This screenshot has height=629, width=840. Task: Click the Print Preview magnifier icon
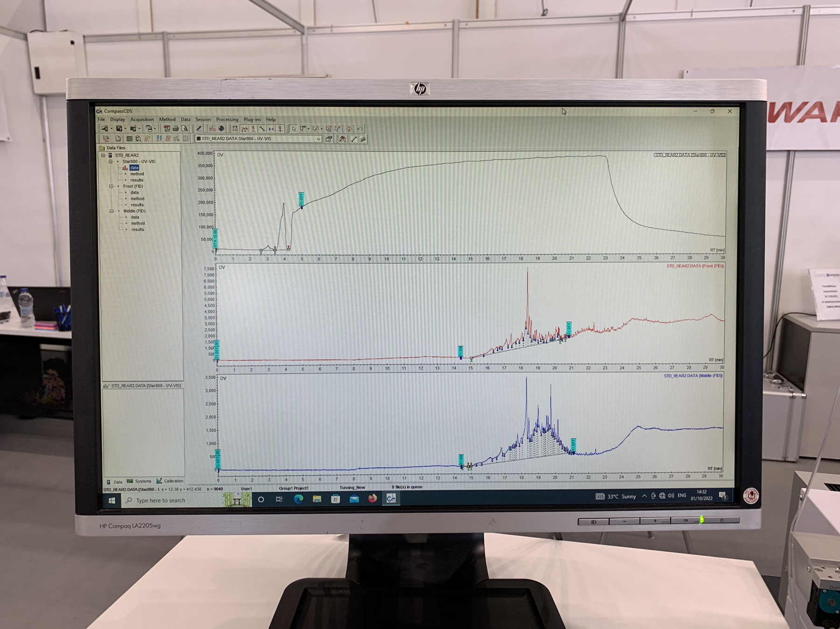pyautogui.click(x=185, y=128)
